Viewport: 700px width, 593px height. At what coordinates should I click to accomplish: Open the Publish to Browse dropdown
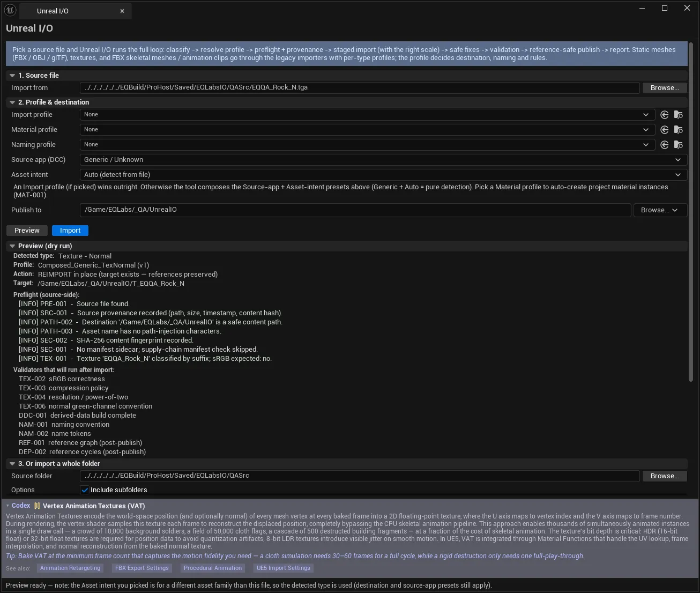click(660, 210)
